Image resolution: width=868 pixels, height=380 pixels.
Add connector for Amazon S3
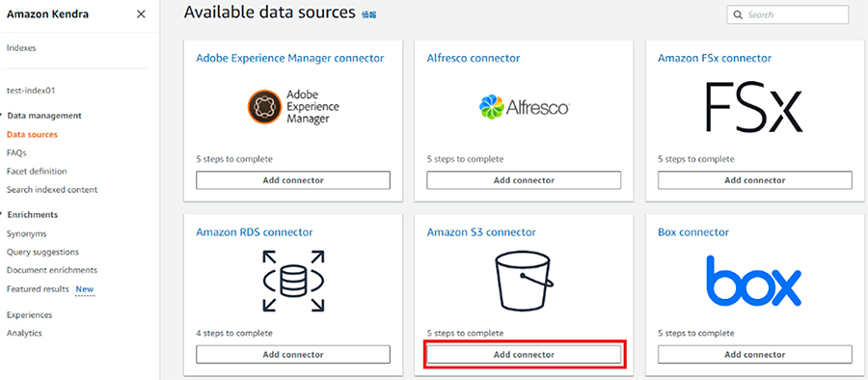click(524, 355)
